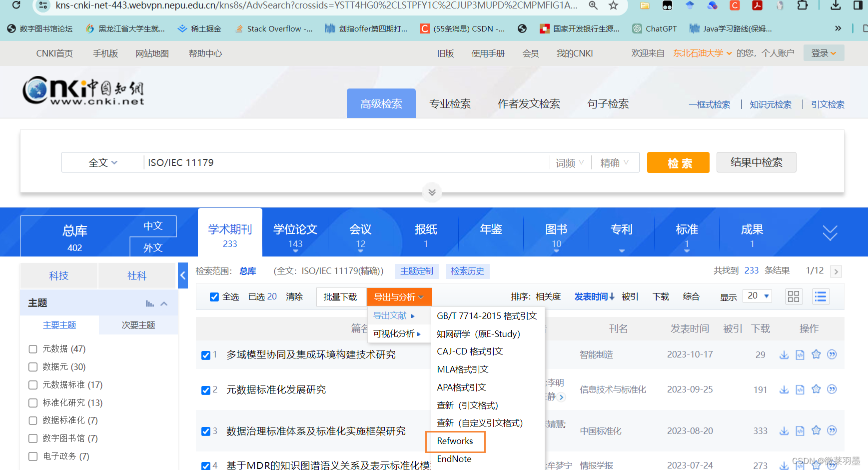
Task: Change the 显示 20 per-page dropdown
Action: pyautogui.click(x=758, y=296)
